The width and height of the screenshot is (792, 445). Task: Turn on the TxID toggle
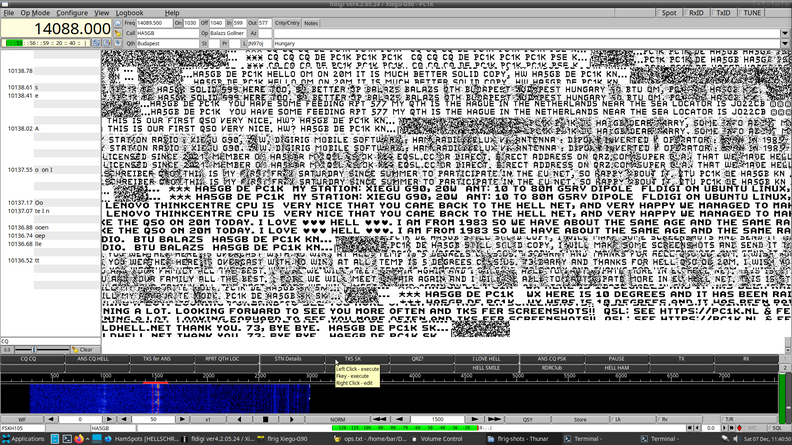pyautogui.click(x=723, y=13)
